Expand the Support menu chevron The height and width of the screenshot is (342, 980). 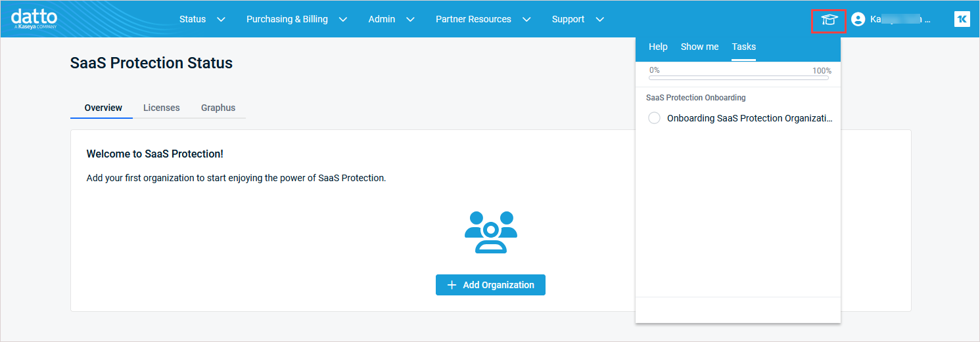[x=599, y=20]
